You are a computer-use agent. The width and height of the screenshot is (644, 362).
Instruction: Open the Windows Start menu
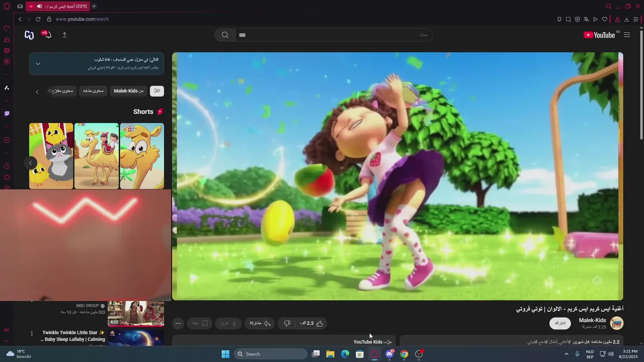[x=225, y=354]
